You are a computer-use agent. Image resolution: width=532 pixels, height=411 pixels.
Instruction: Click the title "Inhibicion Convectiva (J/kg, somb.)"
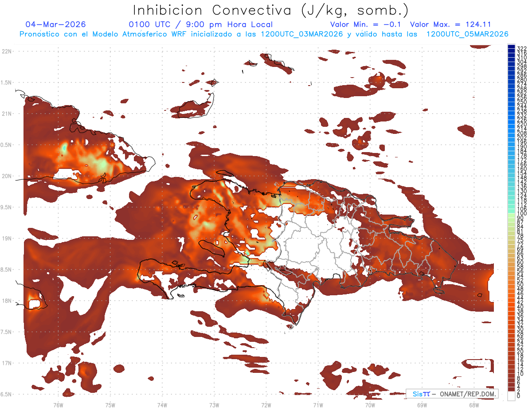(271, 10)
